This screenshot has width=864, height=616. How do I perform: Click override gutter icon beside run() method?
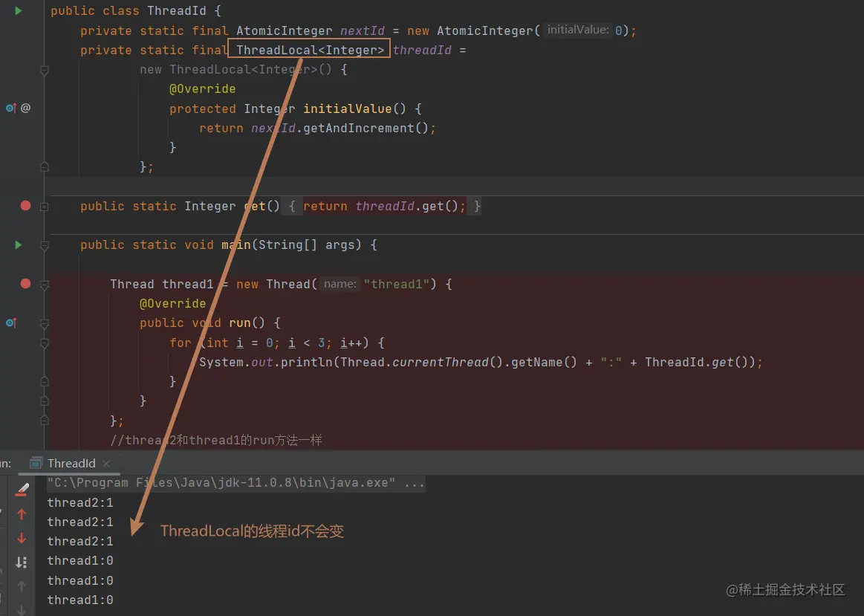(11, 323)
